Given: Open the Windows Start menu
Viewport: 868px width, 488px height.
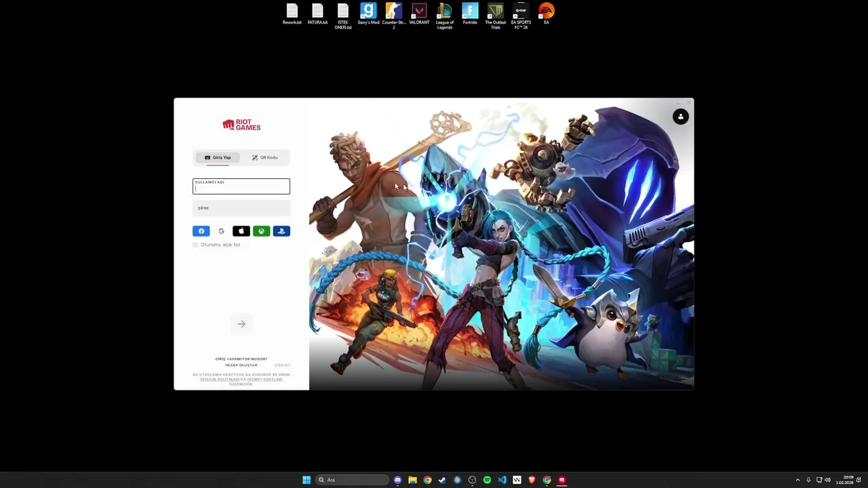Looking at the screenshot, I should pos(307,480).
